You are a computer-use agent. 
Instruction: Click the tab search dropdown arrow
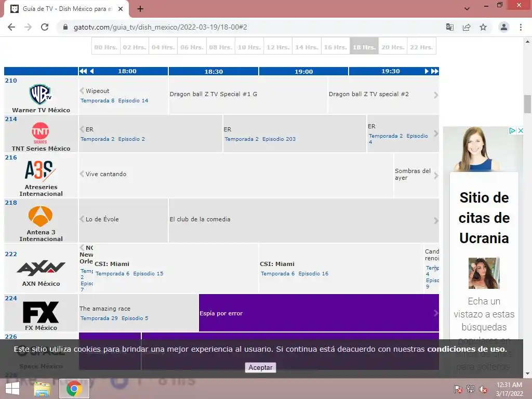coord(467,9)
